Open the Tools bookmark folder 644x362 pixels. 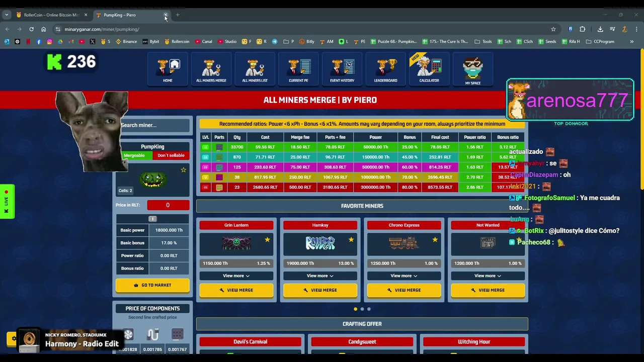tap(484, 42)
